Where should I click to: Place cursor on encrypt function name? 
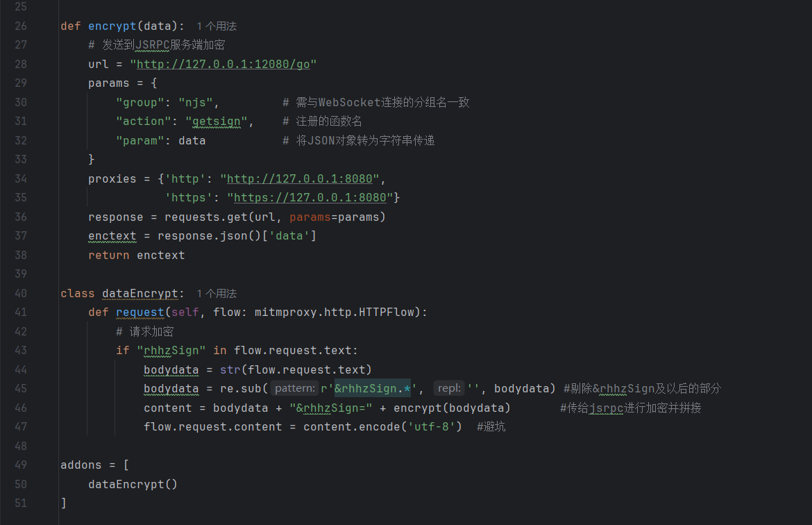pyautogui.click(x=112, y=26)
